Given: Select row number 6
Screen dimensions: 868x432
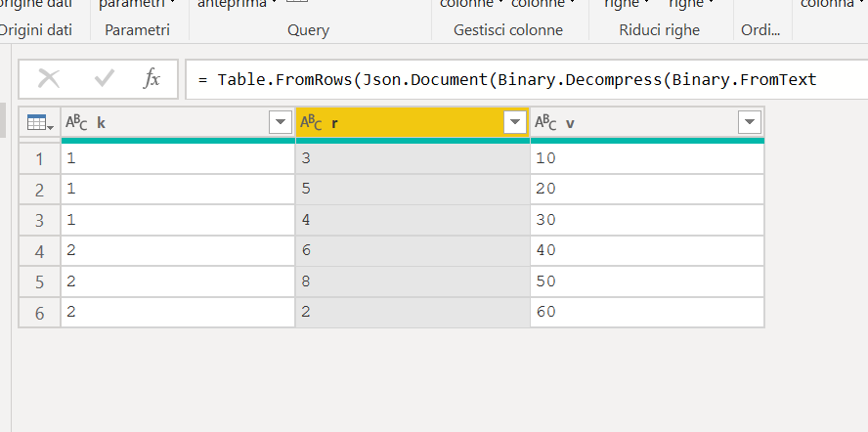Looking at the screenshot, I should point(39,313).
